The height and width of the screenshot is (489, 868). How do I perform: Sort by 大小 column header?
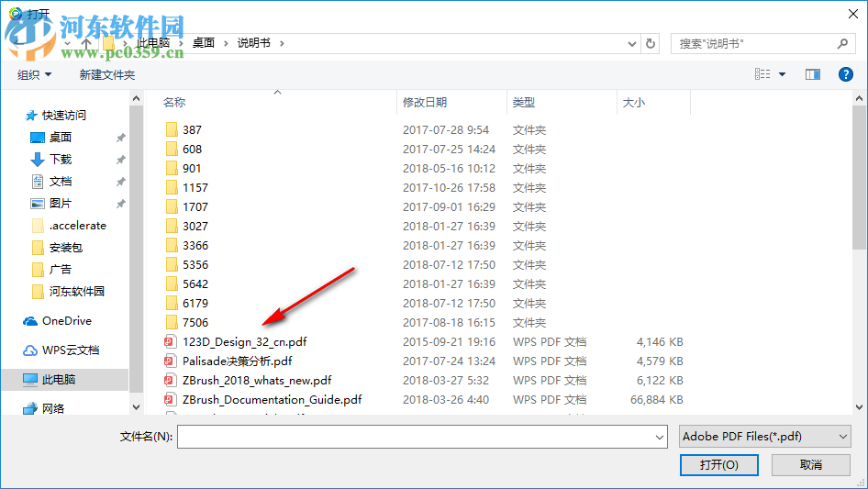click(634, 103)
